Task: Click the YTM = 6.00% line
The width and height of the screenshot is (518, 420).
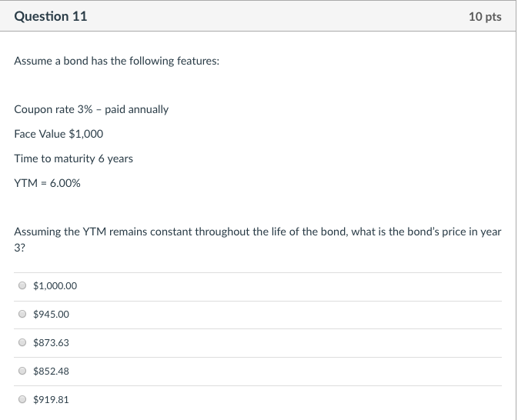Action: point(47,183)
